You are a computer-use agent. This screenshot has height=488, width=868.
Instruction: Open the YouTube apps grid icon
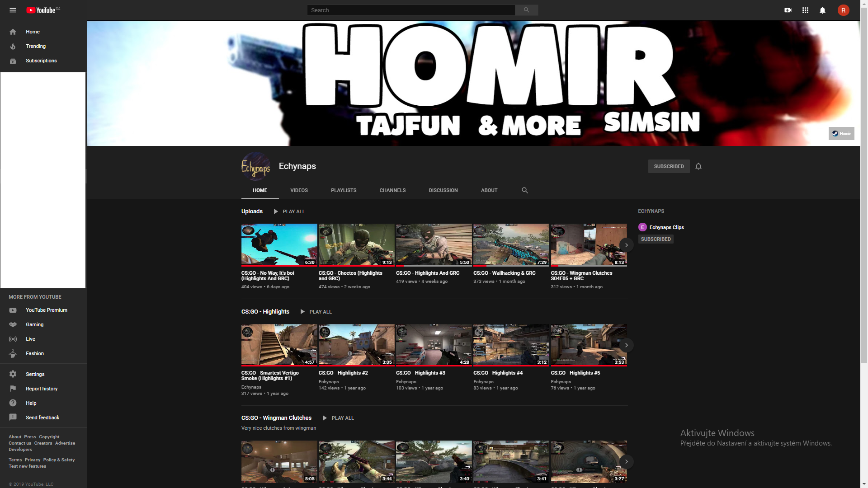point(805,10)
